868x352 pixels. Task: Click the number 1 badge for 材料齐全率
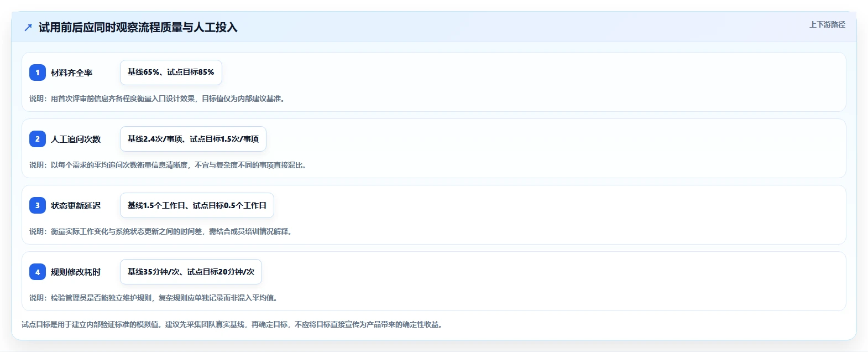[38, 73]
